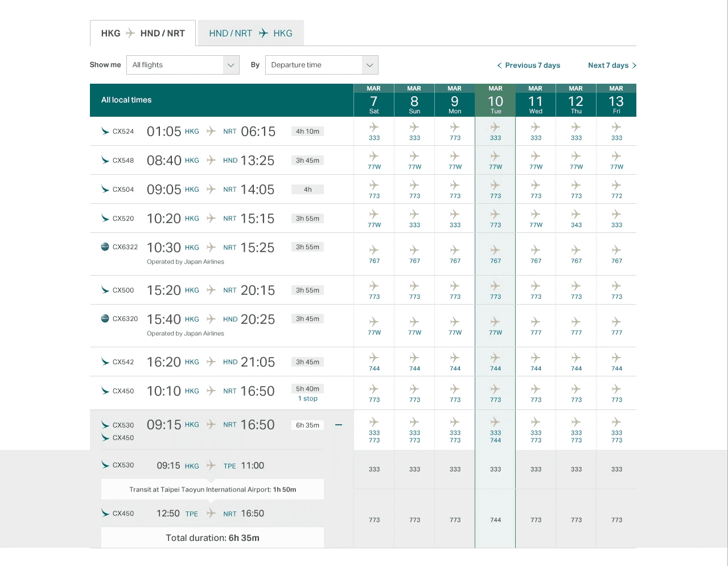The height and width of the screenshot is (566, 728).
Task: Open the All flights filter dropdown
Action: pyautogui.click(x=183, y=64)
